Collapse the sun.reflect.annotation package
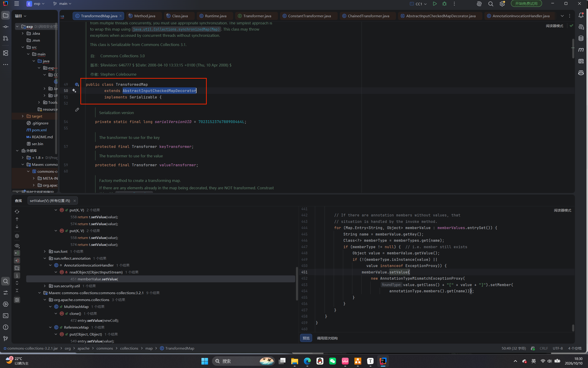 45,258
